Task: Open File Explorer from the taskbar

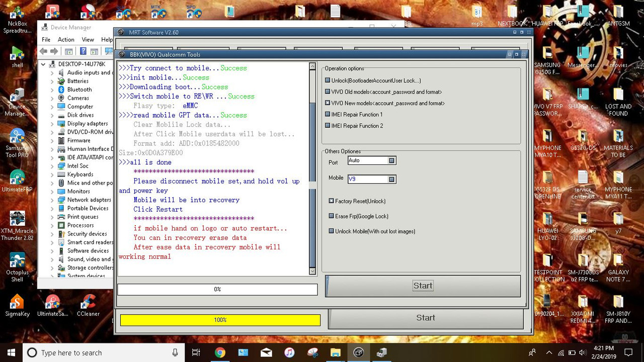Action: [x=336, y=352]
